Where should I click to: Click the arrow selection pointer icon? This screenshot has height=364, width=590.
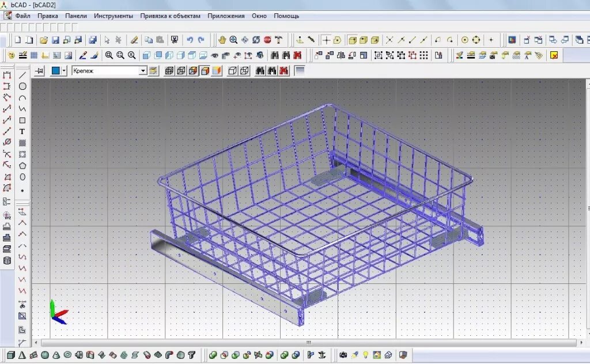pyautogui.click(x=107, y=40)
